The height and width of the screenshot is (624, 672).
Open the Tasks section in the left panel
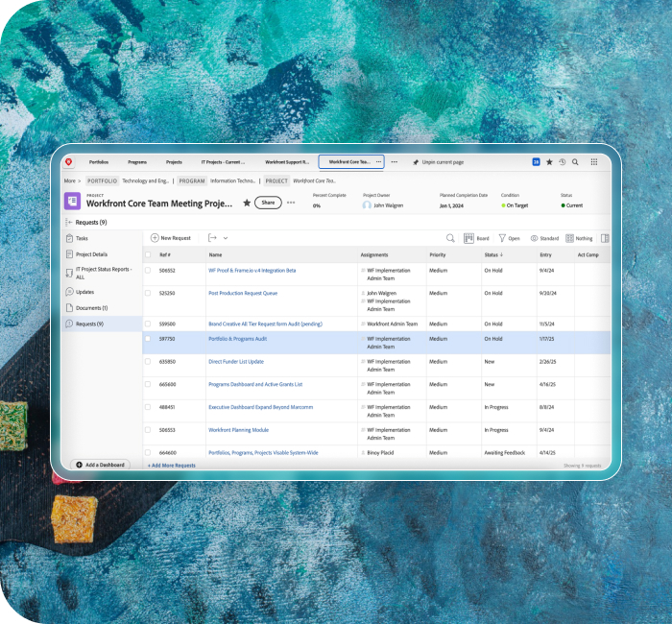tap(84, 237)
